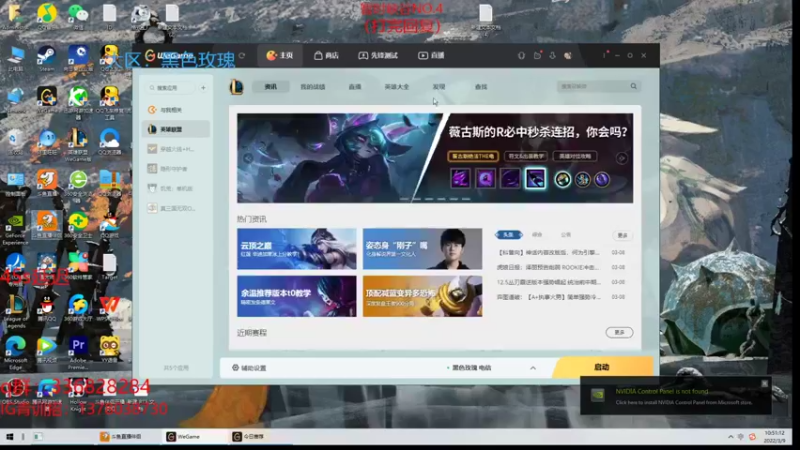Close the NVIDIA Control Panel notification
Screen dimensions: 800x450
point(764,383)
